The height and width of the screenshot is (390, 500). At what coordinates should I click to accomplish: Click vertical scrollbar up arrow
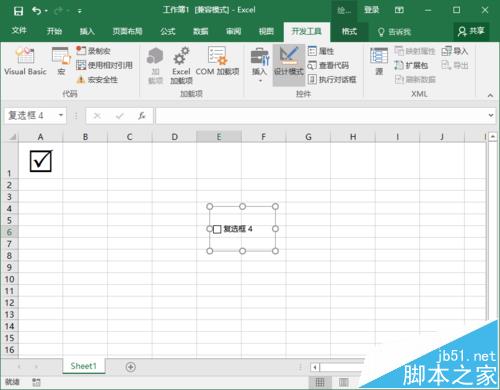tap(492, 137)
